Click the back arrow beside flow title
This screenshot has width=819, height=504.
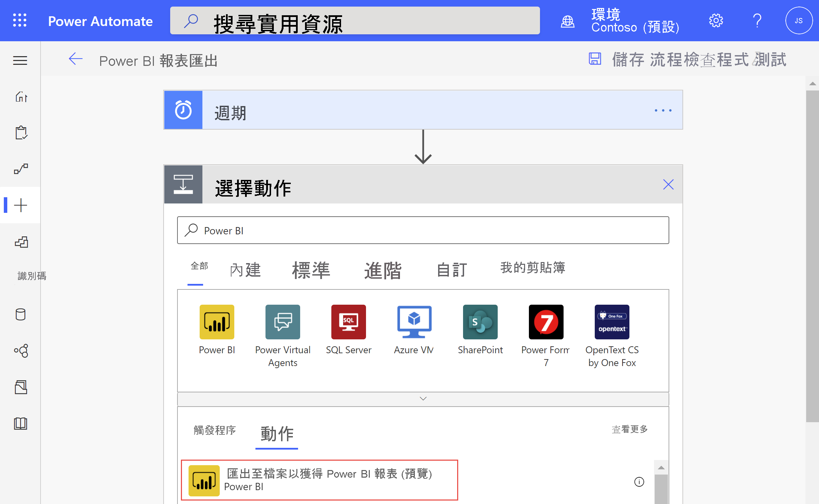point(76,59)
